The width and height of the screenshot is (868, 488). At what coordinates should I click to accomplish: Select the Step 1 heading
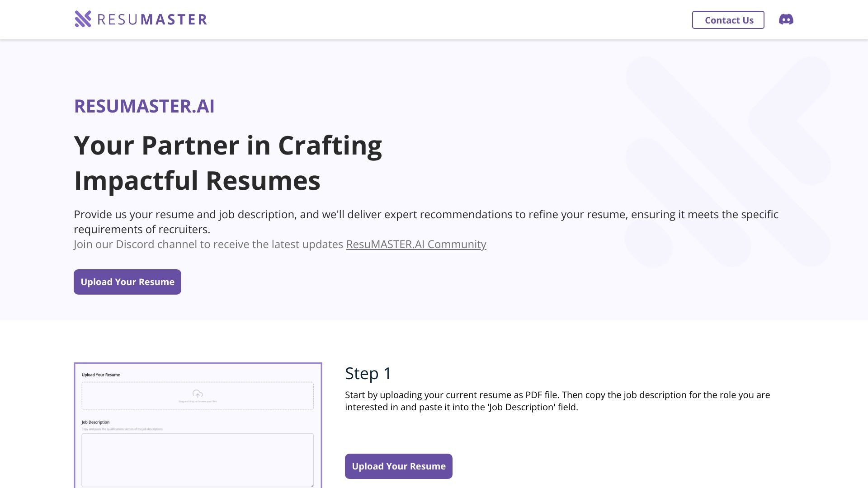[368, 374]
